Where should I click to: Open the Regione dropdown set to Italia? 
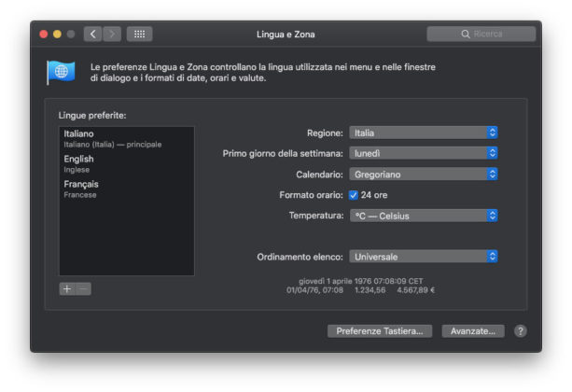[x=423, y=133]
